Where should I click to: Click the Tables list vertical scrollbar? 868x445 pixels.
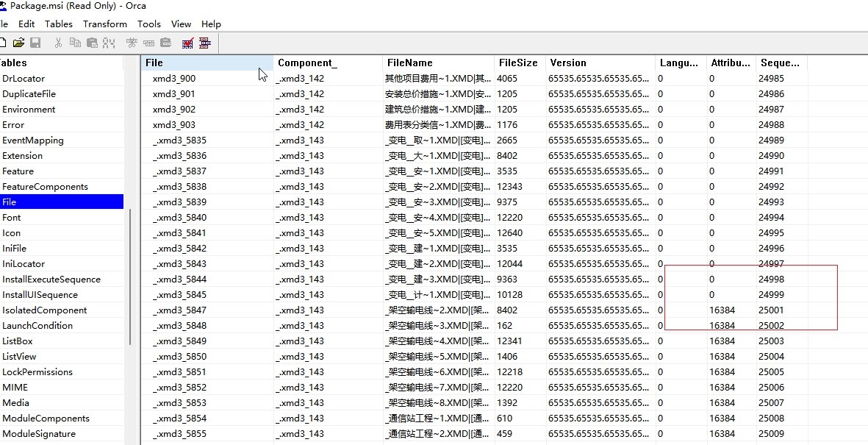(x=130, y=276)
